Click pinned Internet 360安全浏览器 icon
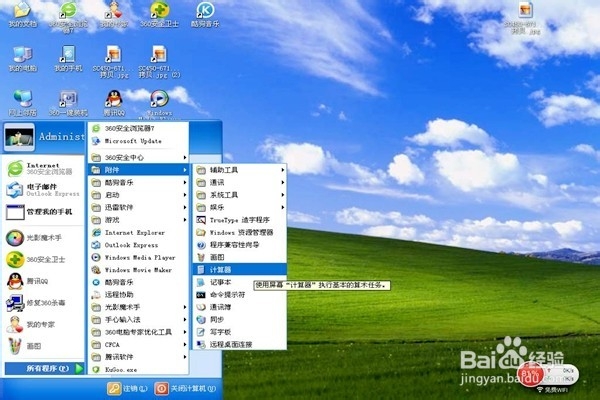The image size is (600, 400). (15, 168)
